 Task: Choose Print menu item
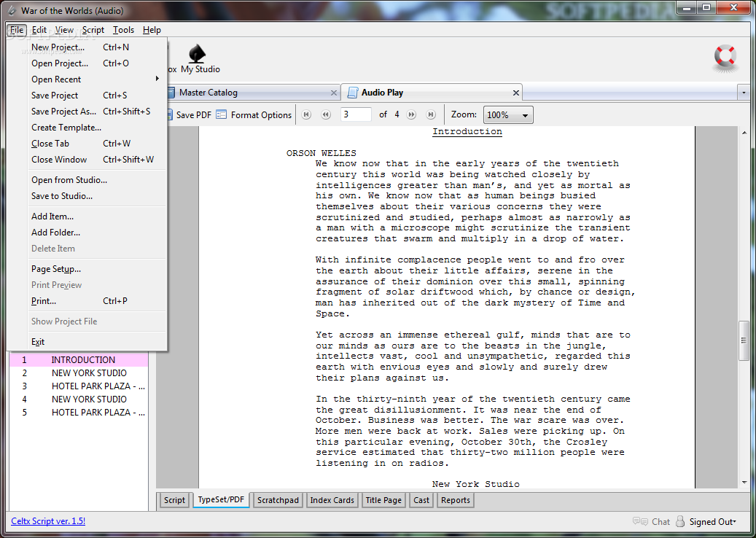pos(87,301)
